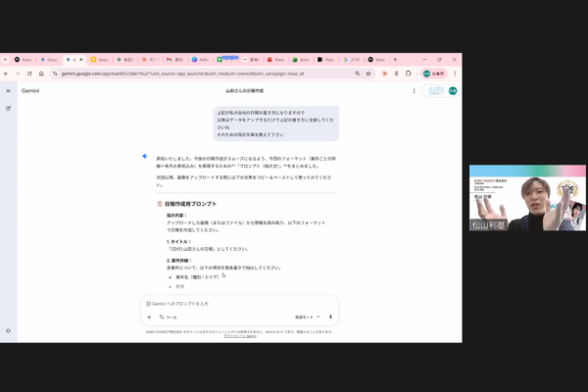Open the ツール tools selector

pos(168,317)
